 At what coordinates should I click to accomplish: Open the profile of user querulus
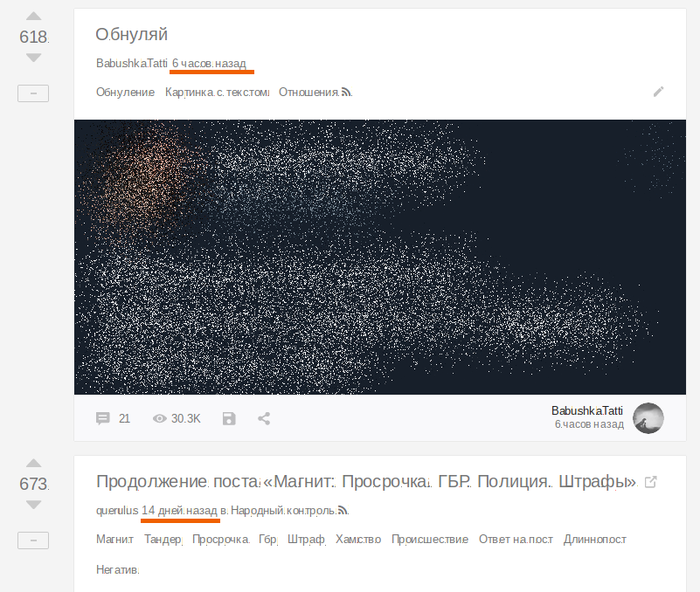(x=117, y=510)
